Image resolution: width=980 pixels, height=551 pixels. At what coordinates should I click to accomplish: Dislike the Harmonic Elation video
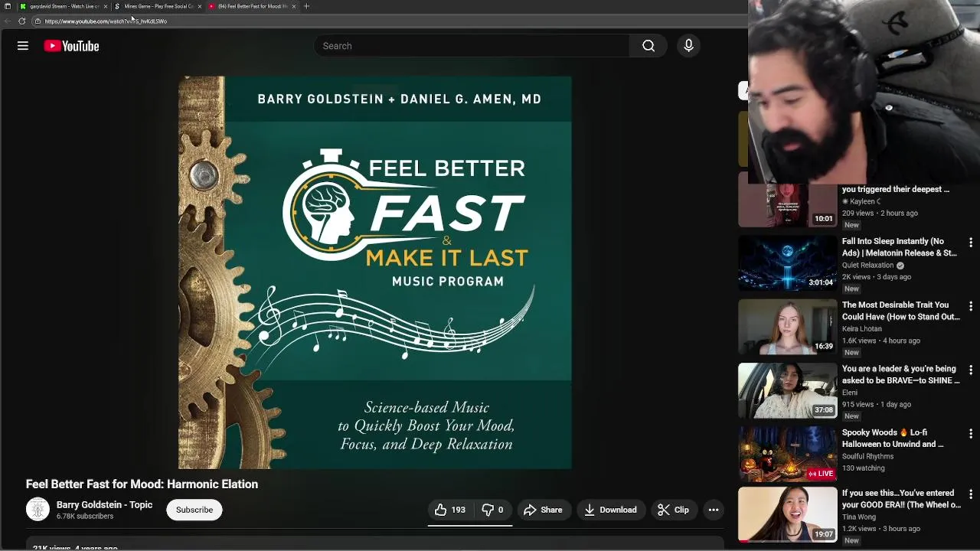click(x=493, y=510)
